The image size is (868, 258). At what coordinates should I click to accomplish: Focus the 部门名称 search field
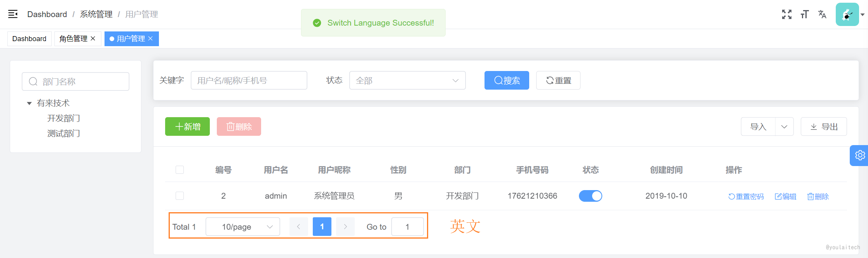pyautogui.click(x=75, y=81)
